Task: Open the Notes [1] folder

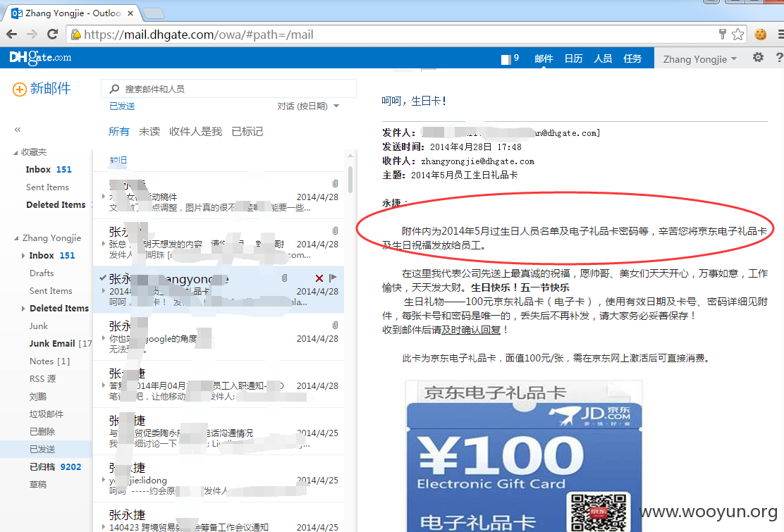Action: coord(49,361)
